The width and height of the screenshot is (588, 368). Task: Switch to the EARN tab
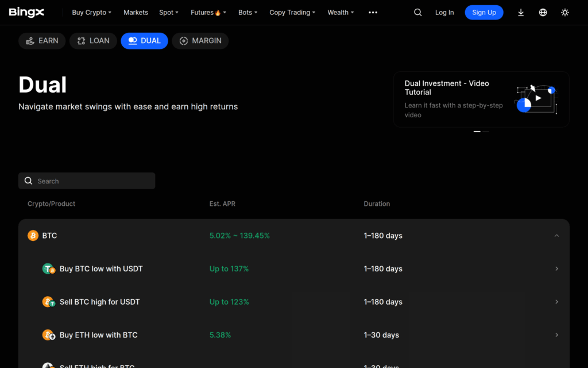(x=42, y=41)
